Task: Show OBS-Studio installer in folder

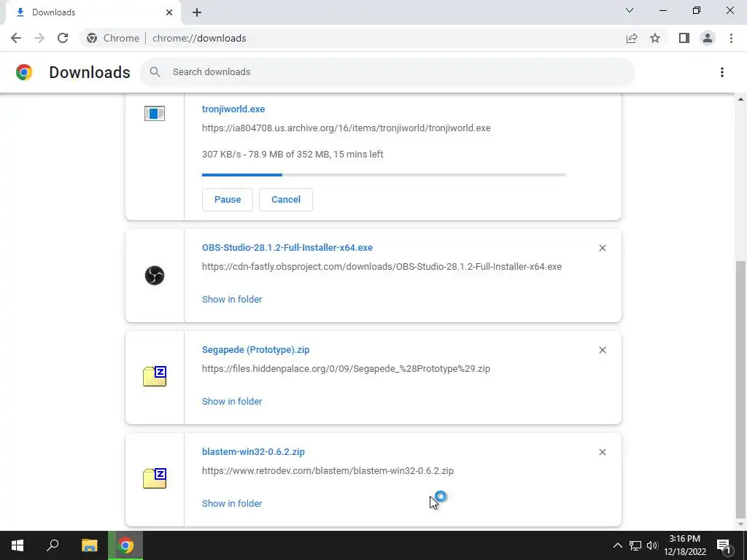Action: coord(232,299)
